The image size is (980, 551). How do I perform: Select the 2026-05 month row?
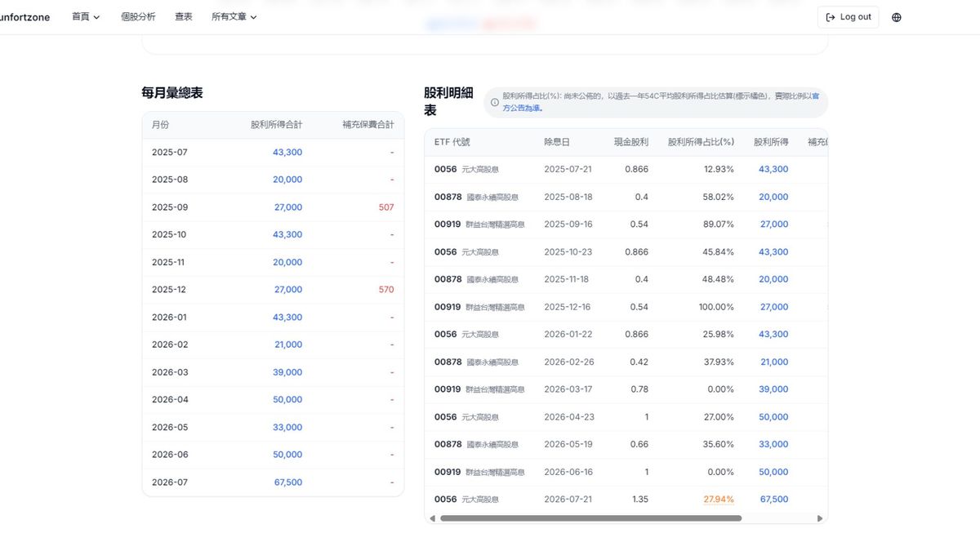pos(273,428)
